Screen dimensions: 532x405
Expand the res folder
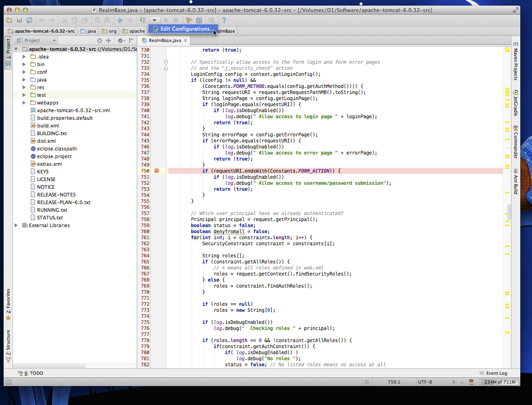[24, 88]
